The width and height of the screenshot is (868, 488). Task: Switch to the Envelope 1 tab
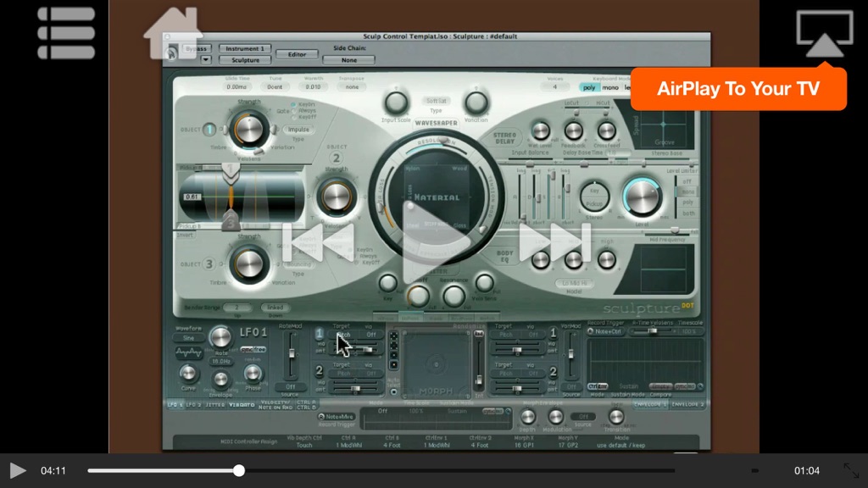(650, 404)
